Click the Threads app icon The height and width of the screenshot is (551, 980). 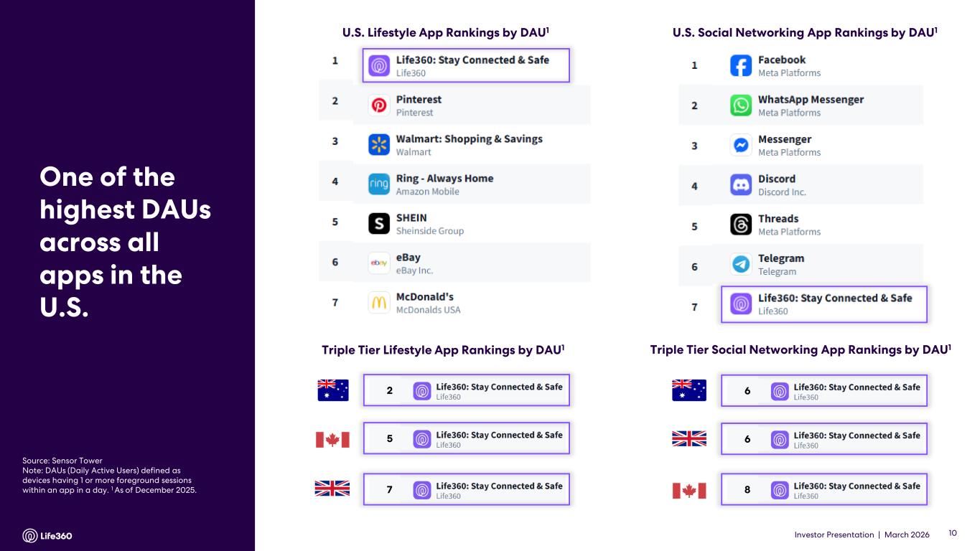coord(741,225)
